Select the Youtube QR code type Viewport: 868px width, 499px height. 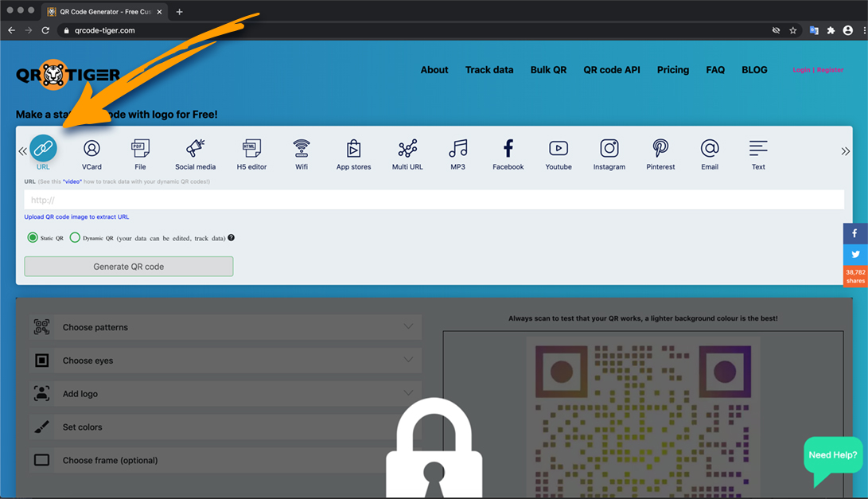point(559,153)
